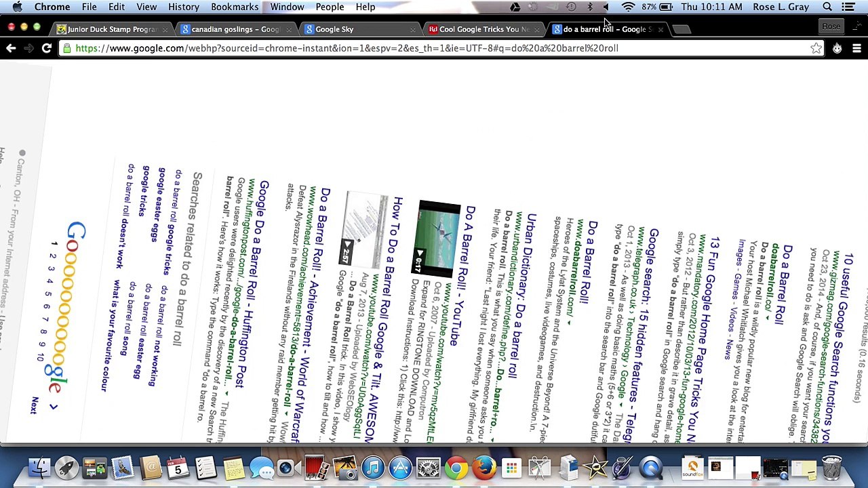Select related search 'what is your favourite colour'
Image resolution: width=868 pixels, height=488 pixels.
[111, 337]
